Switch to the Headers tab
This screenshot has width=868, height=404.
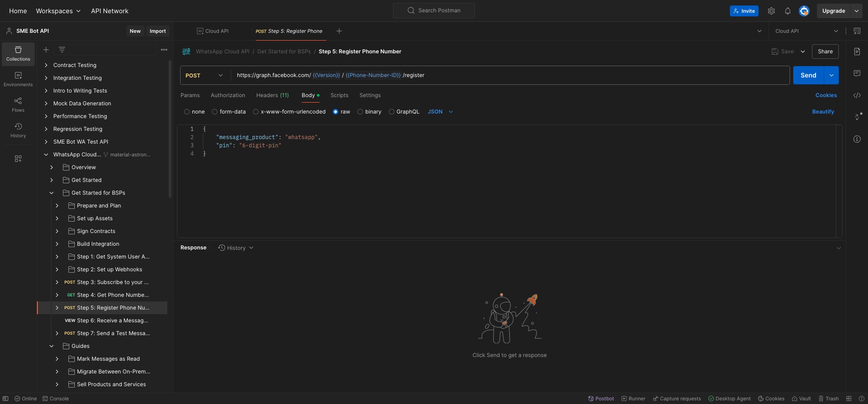point(273,95)
